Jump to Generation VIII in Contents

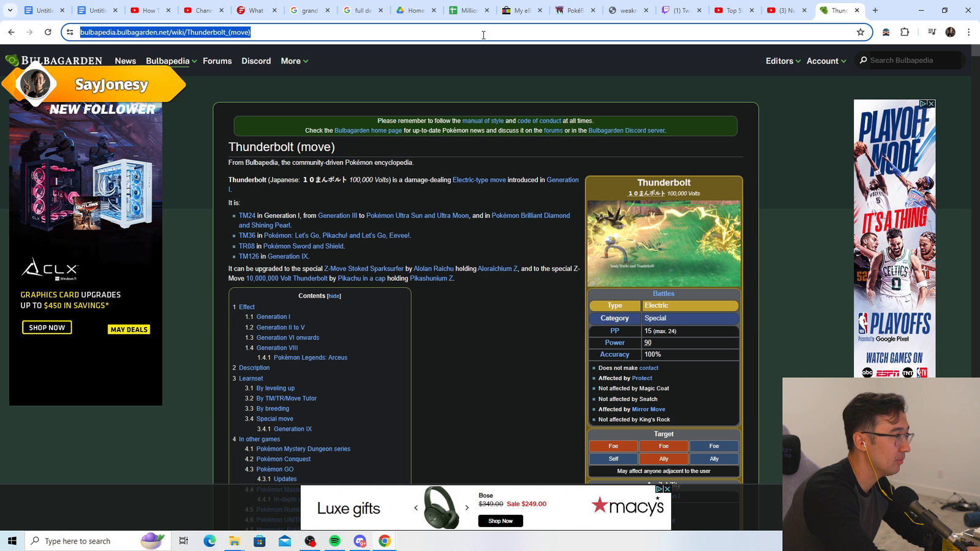coord(277,348)
